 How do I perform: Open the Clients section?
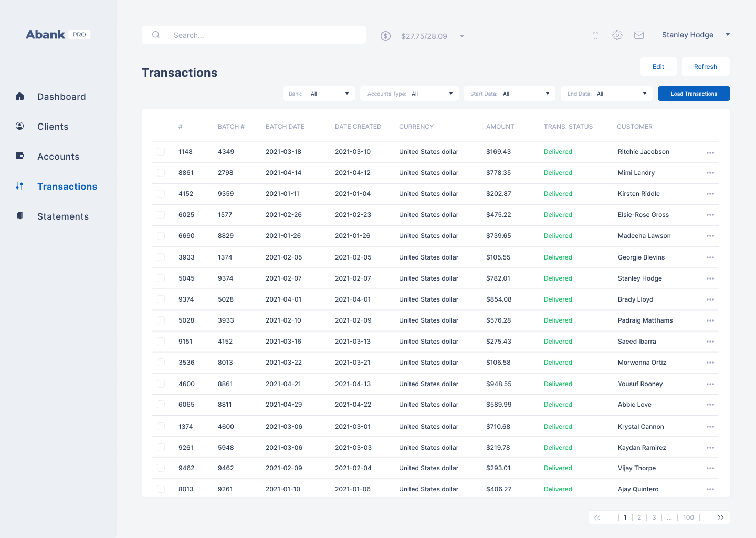click(53, 127)
